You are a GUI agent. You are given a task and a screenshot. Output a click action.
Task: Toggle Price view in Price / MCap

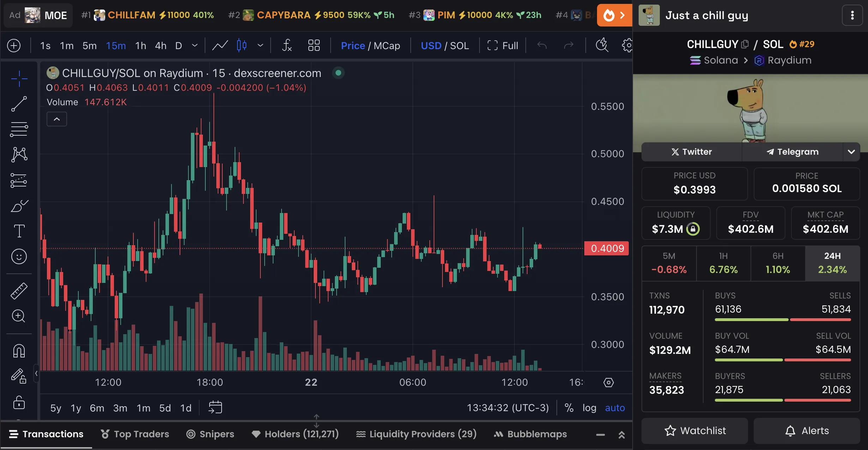click(x=353, y=46)
